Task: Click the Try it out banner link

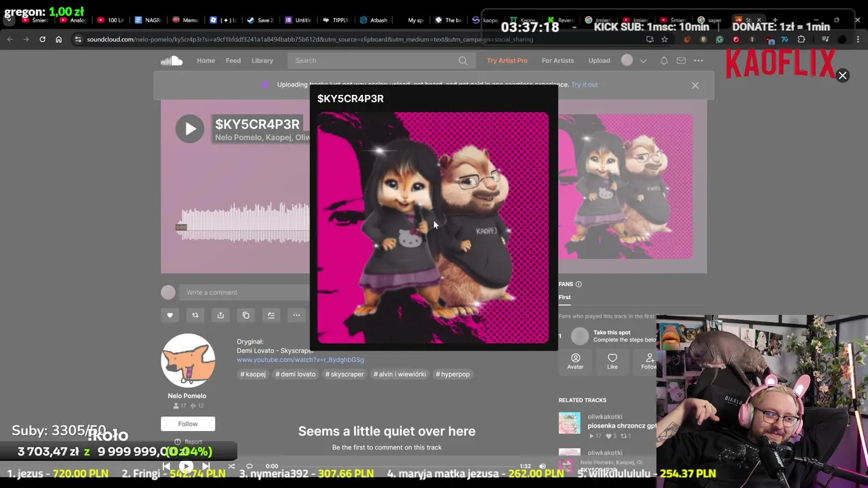Action: pyautogui.click(x=584, y=85)
